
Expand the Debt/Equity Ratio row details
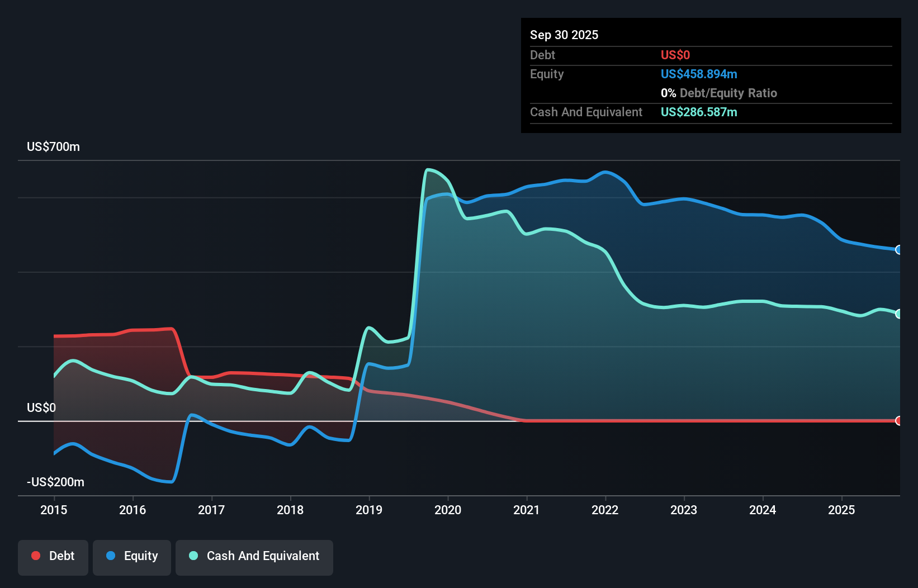pos(719,93)
